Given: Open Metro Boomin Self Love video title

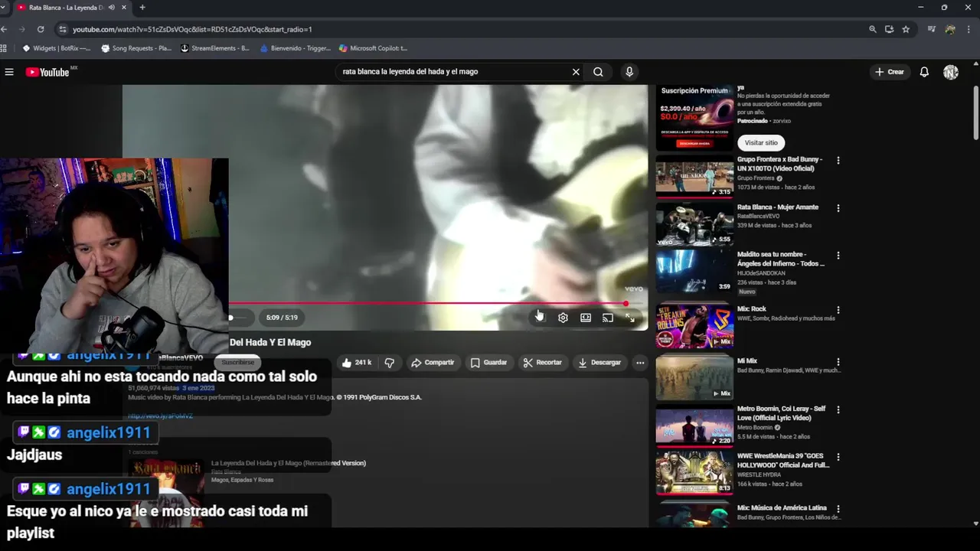Looking at the screenshot, I should (x=781, y=413).
